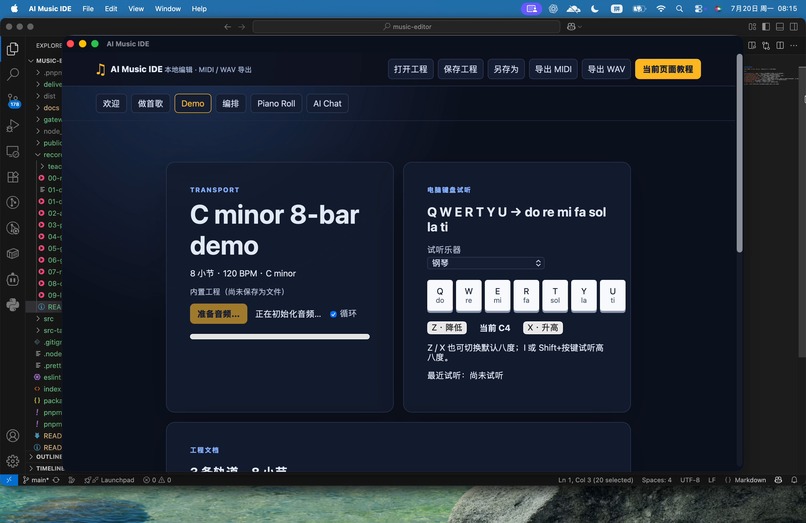The image size is (806, 523).
Task: Click the 保存工程 button
Action: tap(460, 69)
